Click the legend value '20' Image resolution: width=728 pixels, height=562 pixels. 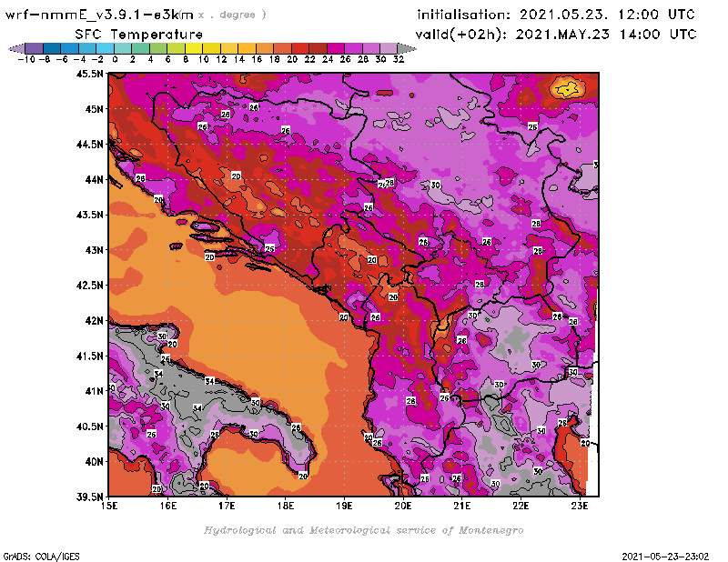tap(292, 59)
